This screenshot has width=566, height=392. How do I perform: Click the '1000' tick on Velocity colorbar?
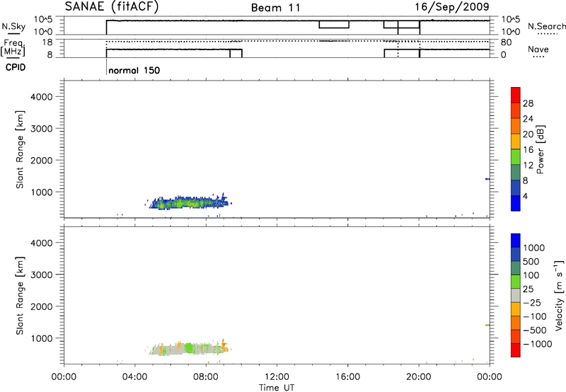[534, 248]
